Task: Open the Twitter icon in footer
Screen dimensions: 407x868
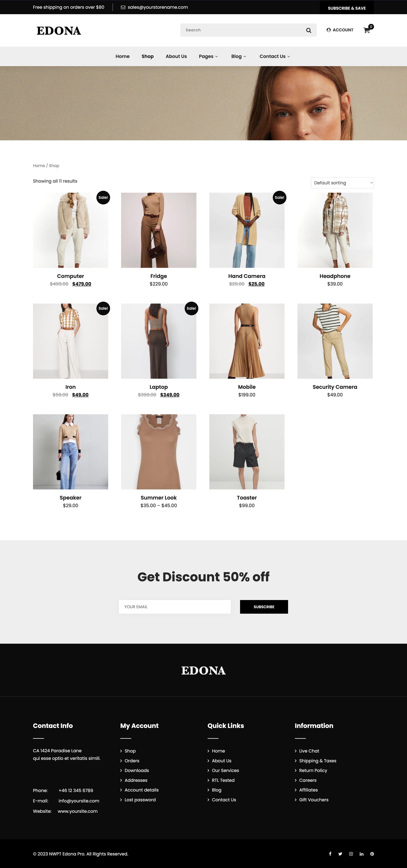Action: [x=340, y=854]
